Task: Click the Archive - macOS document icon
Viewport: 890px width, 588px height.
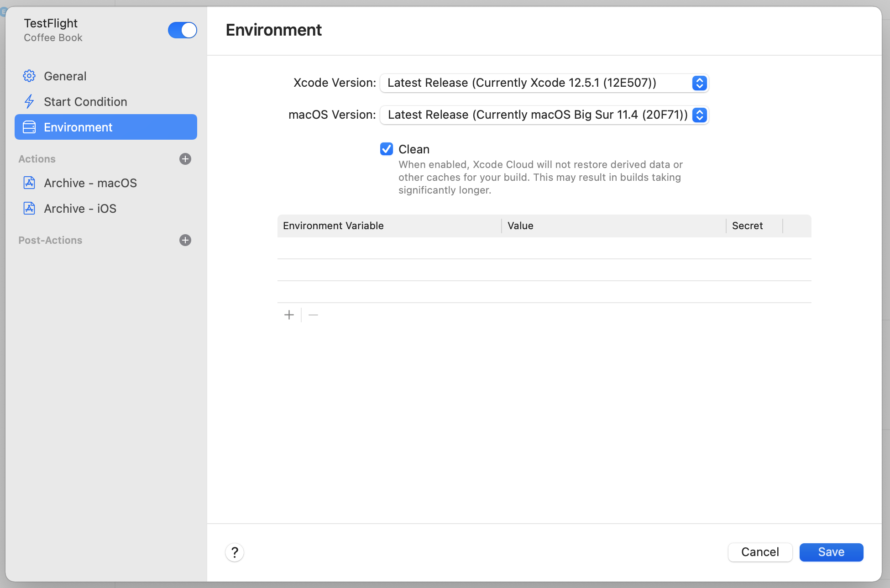Action: [29, 183]
